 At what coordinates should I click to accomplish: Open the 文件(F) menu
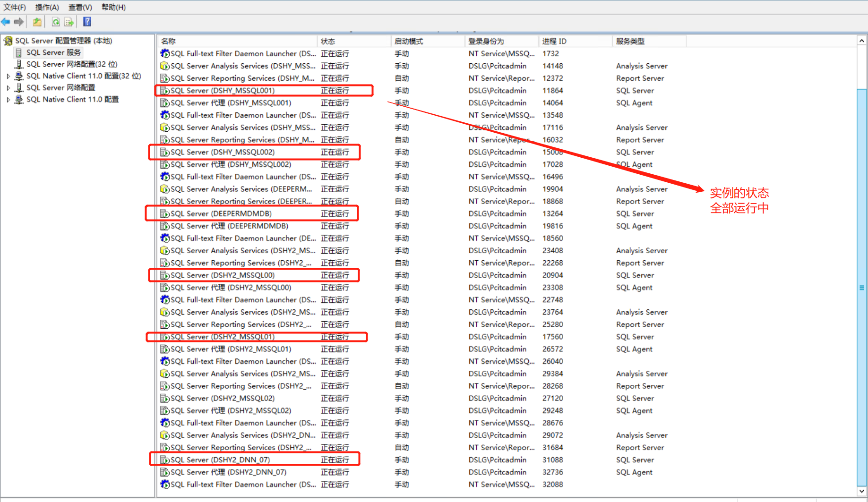coord(15,7)
